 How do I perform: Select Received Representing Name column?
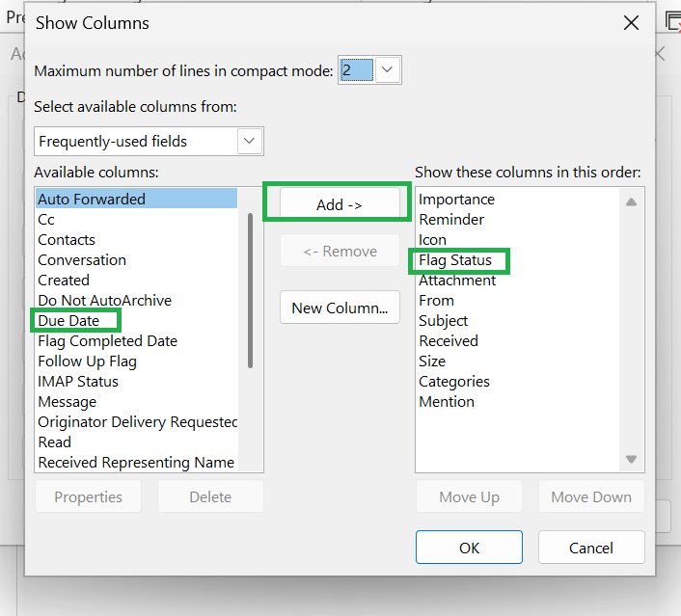click(x=136, y=463)
